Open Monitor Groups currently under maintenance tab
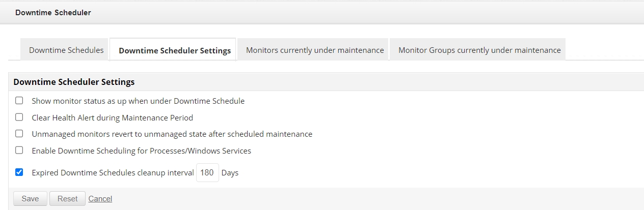Screen dimensions: 644x210 tap(479, 50)
